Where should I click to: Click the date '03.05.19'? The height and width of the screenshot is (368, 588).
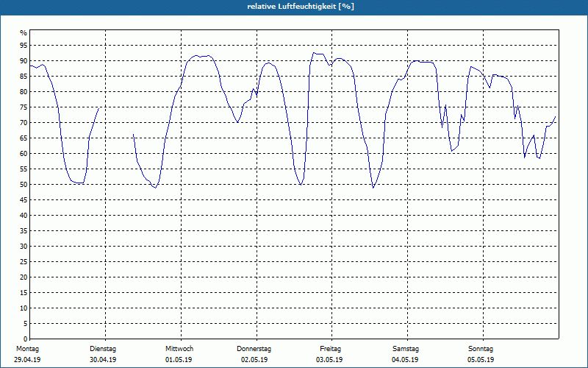tap(329, 360)
